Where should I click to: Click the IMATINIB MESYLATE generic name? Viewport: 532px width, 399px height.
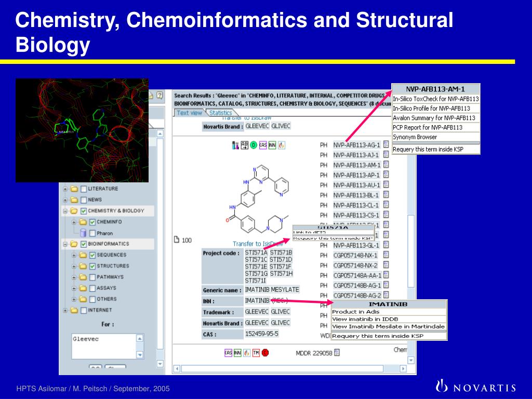click(x=272, y=289)
